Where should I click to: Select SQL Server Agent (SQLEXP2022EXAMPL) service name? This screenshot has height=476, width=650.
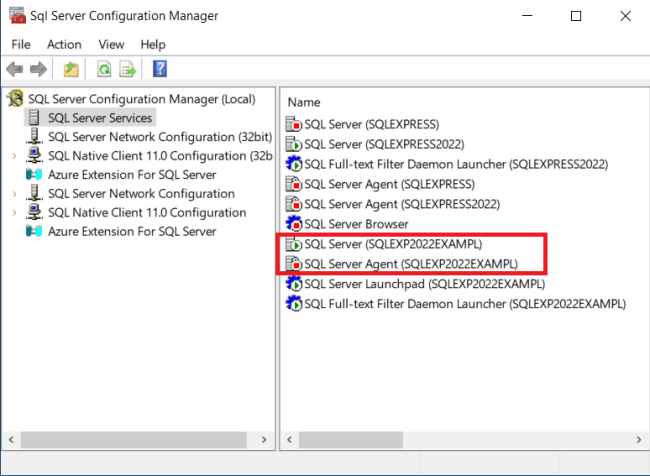(x=411, y=264)
